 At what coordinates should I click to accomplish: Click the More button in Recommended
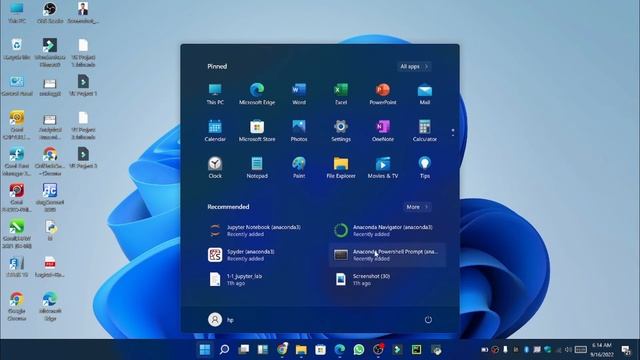(x=417, y=207)
